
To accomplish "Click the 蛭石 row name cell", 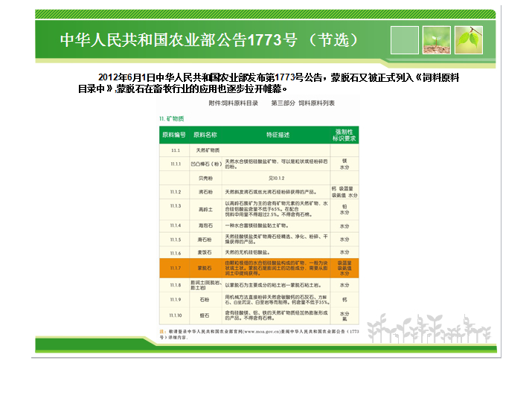I will pos(205,315).
